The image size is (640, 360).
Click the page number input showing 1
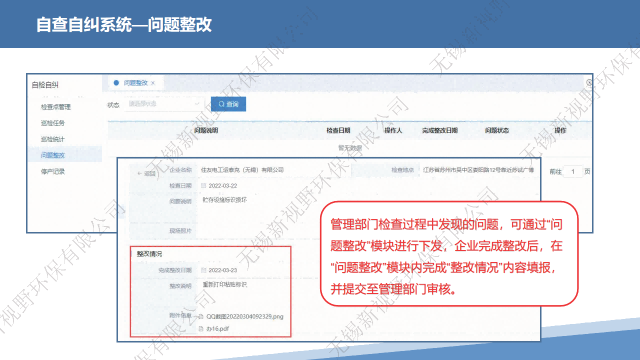coord(573,171)
